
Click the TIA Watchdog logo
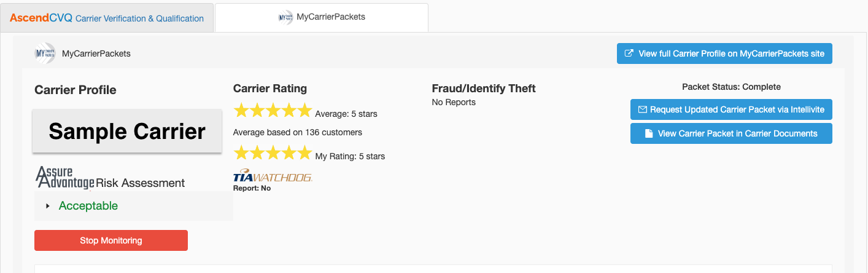tap(273, 176)
